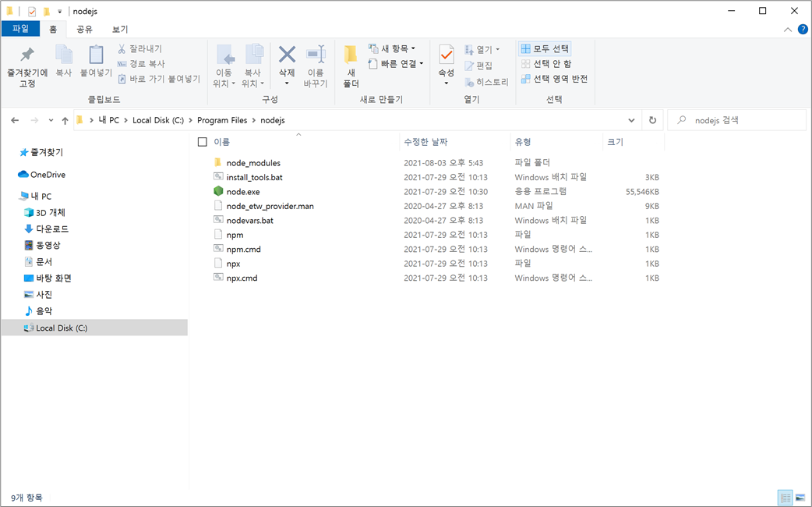Click Cut (잘라내기) scissors icon
The height and width of the screenshot is (507, 812).
click(x=122, y=48)
